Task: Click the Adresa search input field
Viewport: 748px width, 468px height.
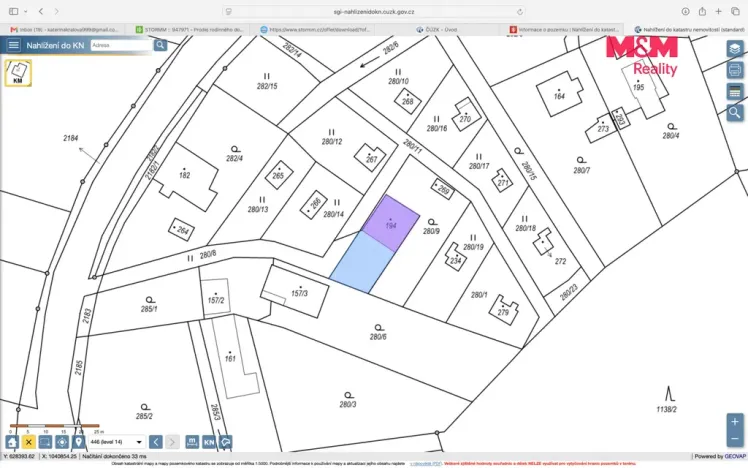Action: (122, 45)
